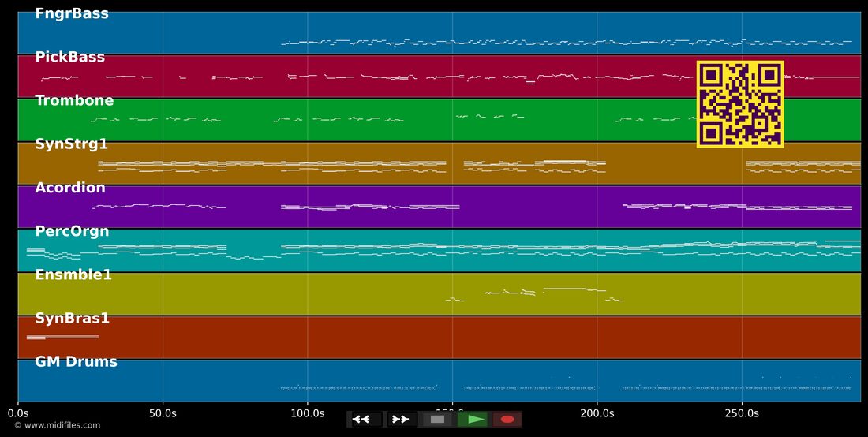Select the FngrBass track label
Viewport: 868px width, 437px height.
(72, 14)
